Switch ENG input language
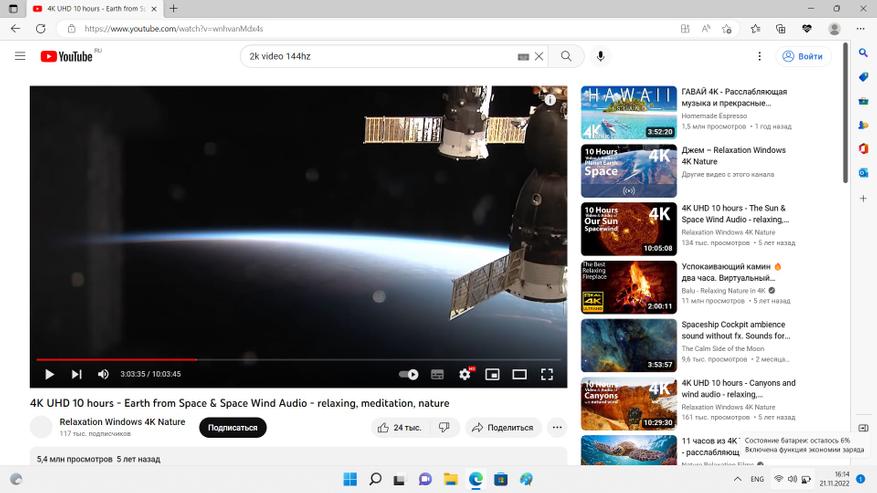The height and width of the screenshot is (493, 877). pyautogui.click(x=757, y=479)
